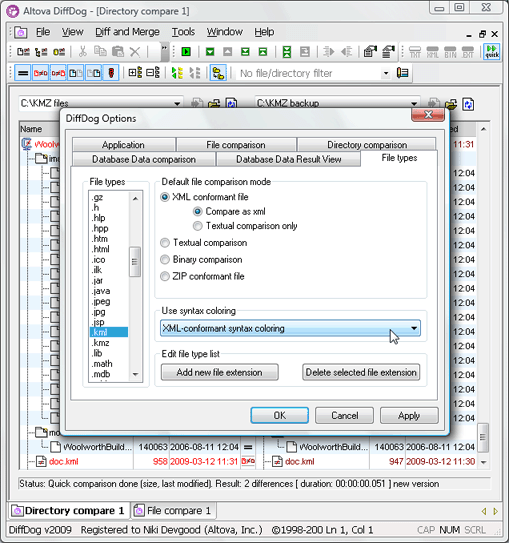509x543 pixels.
Task: Click main pane scroll-down arrow
Action: pyautogui.click(x=484, y=462)
